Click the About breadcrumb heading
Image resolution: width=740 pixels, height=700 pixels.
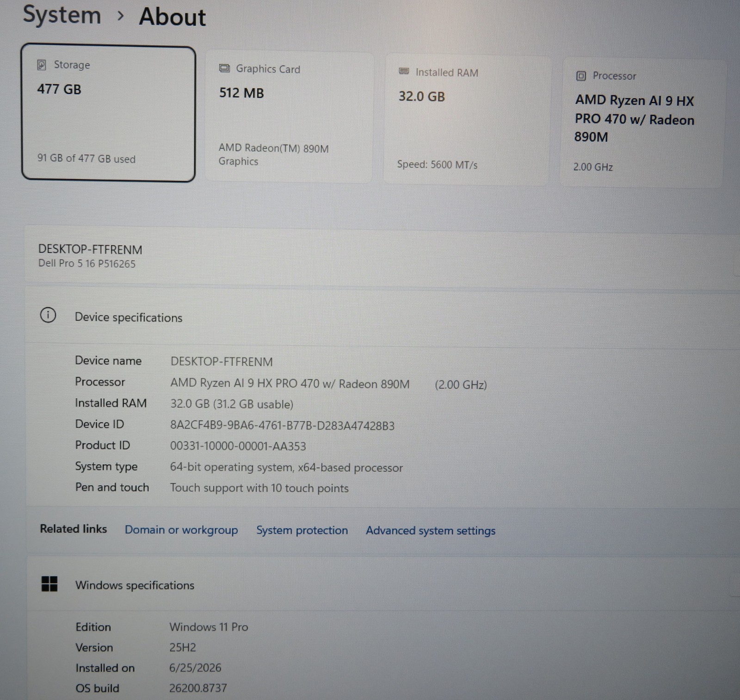click(x=172, y=17)
